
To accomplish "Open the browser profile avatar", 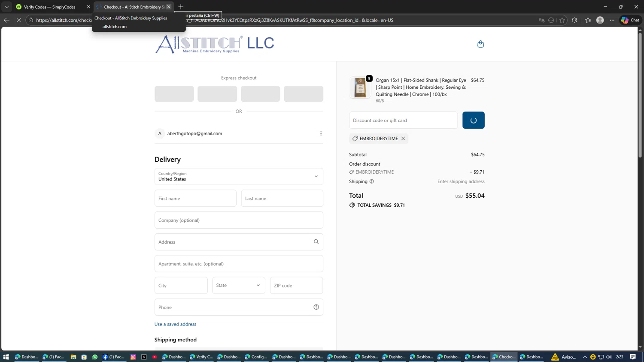I will point(600,20).
